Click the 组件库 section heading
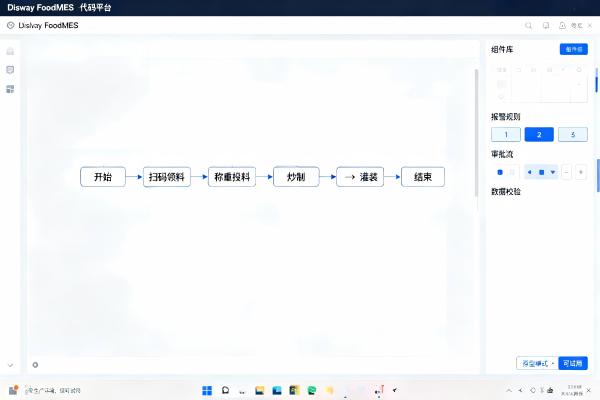 [502, 49]
